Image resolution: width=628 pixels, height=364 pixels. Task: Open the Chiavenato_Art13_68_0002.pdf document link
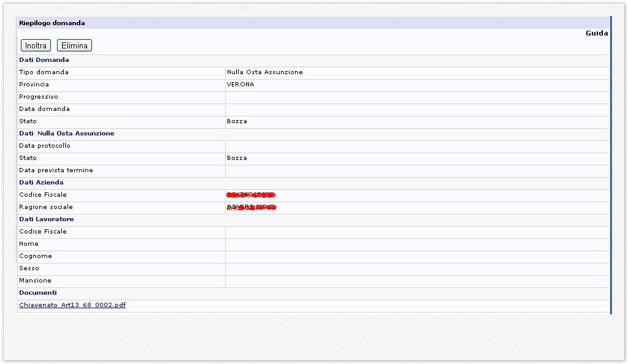(72, 305)
